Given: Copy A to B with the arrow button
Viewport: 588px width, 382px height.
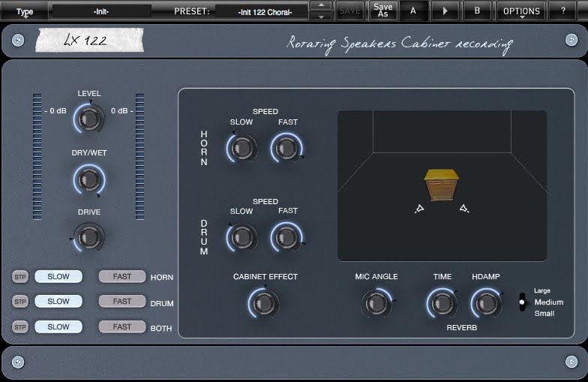Looking at the screenshot, I should (x=445, y=11).
